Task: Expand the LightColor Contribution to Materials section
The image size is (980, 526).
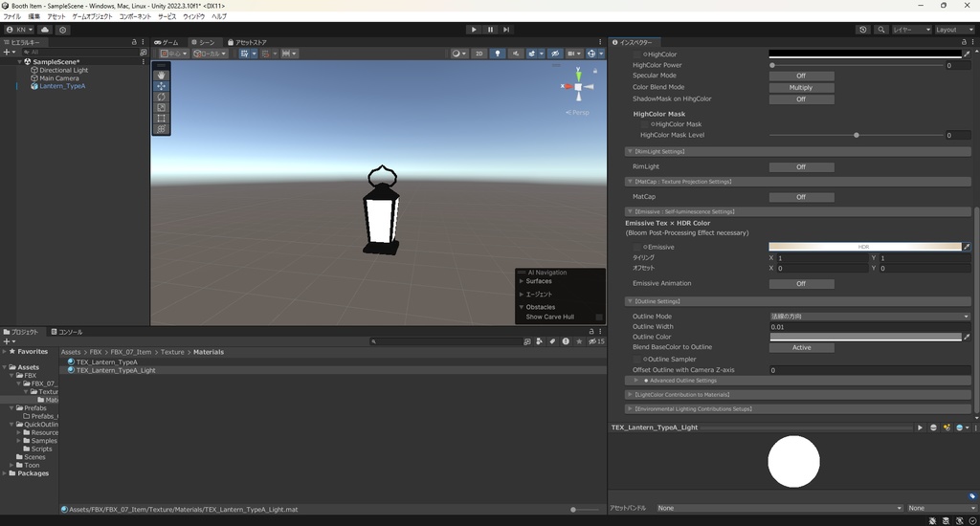Action: click(x=798, y=395)
